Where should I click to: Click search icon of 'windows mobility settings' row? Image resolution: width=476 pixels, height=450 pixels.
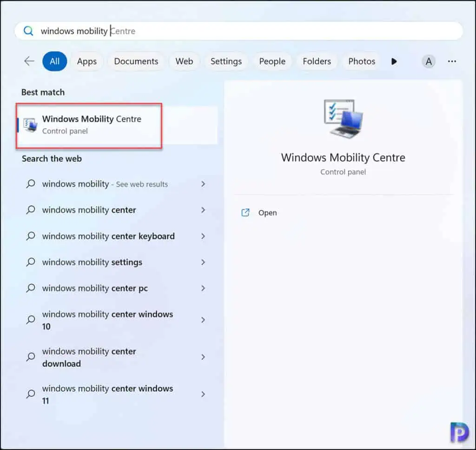pos(31,262)
